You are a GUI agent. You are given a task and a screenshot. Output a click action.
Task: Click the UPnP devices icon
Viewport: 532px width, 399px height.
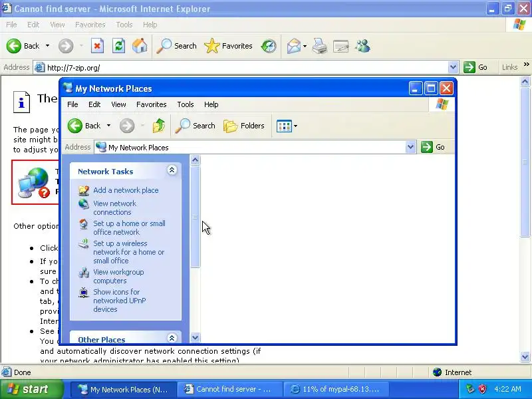84,292
